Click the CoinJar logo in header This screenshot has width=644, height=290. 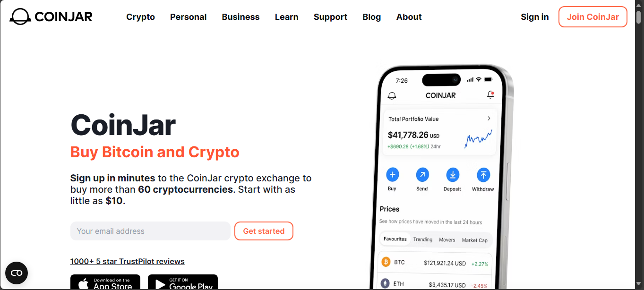click(51, 17)
